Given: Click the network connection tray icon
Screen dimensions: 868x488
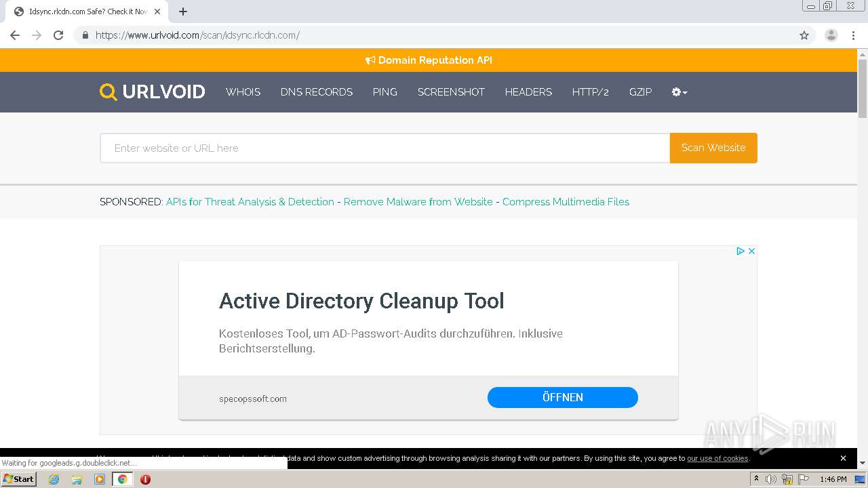Looking at the screenshot, I should [787, 479].
